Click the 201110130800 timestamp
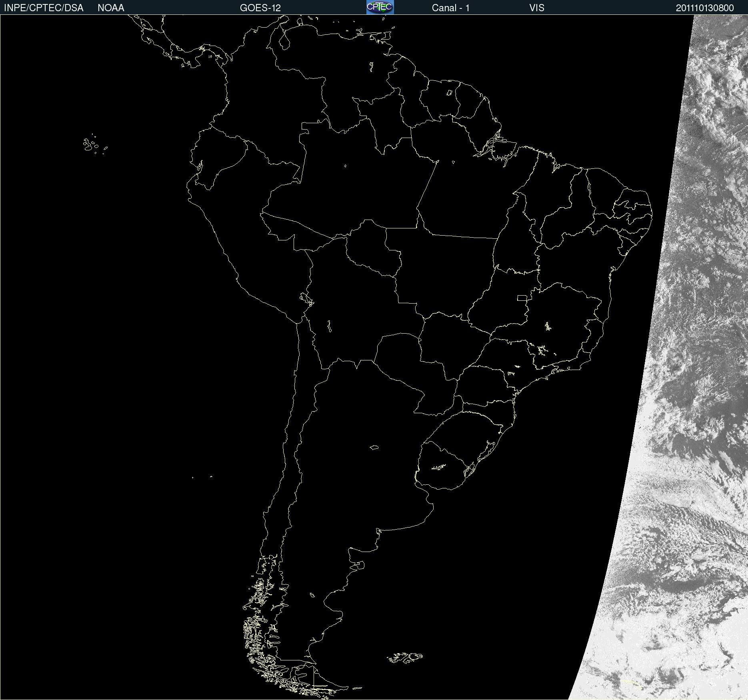This screenshot has height=700, width=748. 704,8
